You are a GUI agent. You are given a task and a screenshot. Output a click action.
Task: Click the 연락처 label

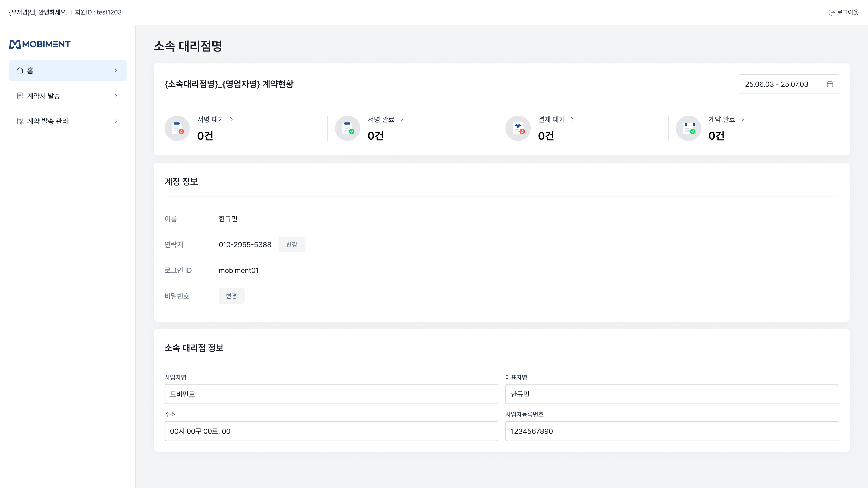pyautogui.click(x=174, y=244)
